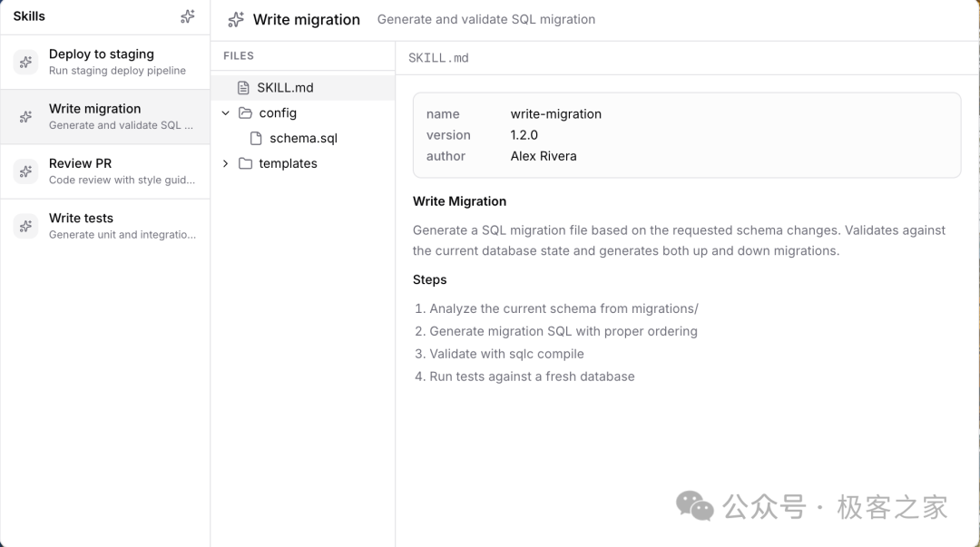Image resolution: width=980 pixels, height=547 pixels.
Task: Expand the templates folder chevron
Action: (226, 164)
